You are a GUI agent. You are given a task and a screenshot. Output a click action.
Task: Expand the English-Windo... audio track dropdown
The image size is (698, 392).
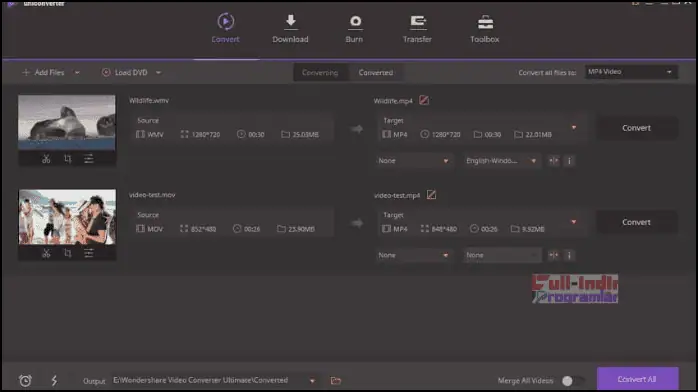point(501,161)
